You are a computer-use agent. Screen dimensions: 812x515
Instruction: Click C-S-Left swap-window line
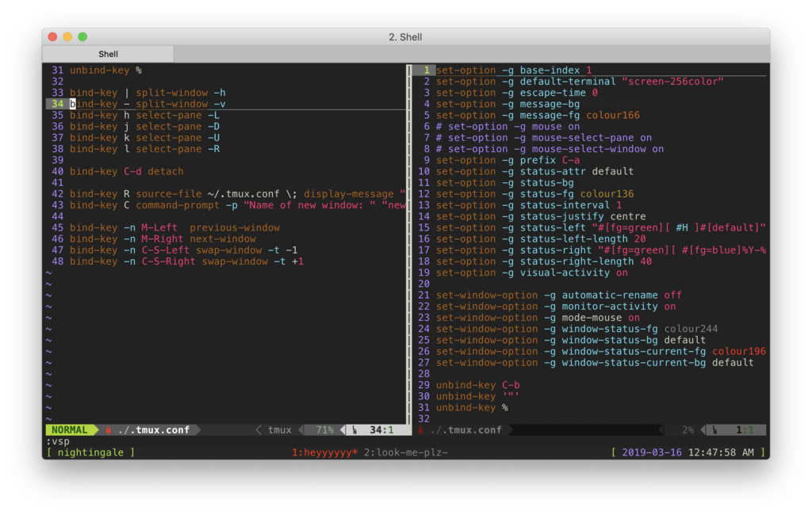tap(184, 250)
